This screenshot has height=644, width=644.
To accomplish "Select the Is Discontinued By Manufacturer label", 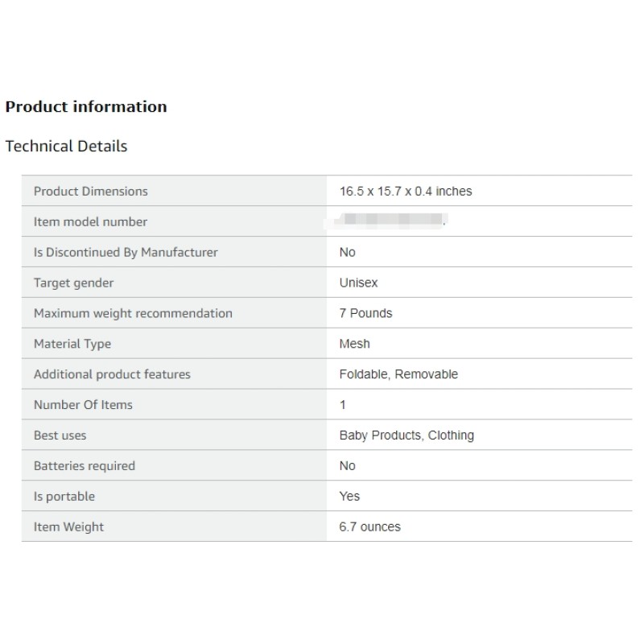I will tap(126, 253).
